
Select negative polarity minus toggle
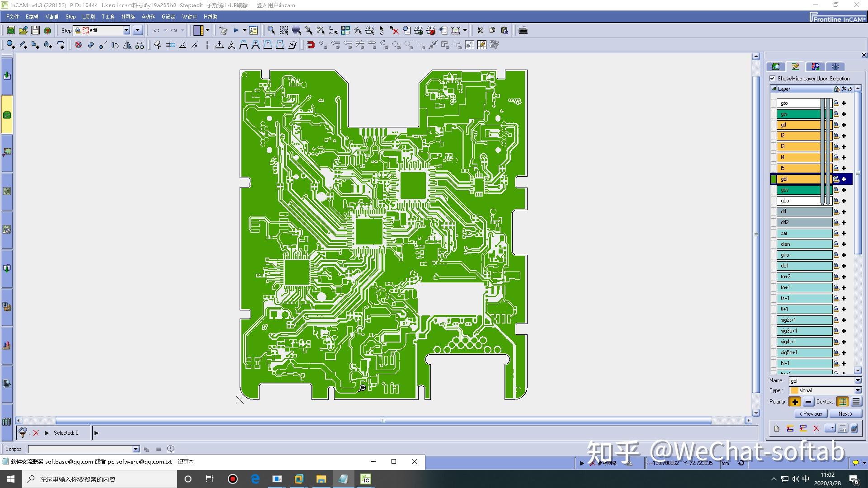[x=808, y=401]
